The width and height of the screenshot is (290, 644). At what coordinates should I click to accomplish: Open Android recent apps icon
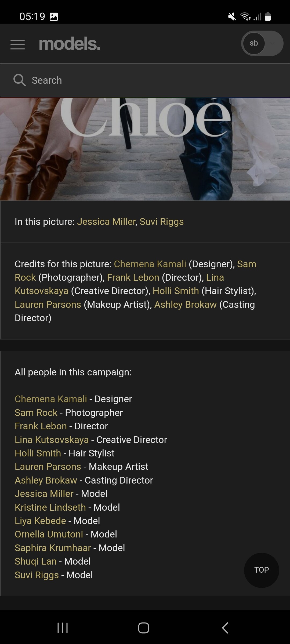coord(63,628)
